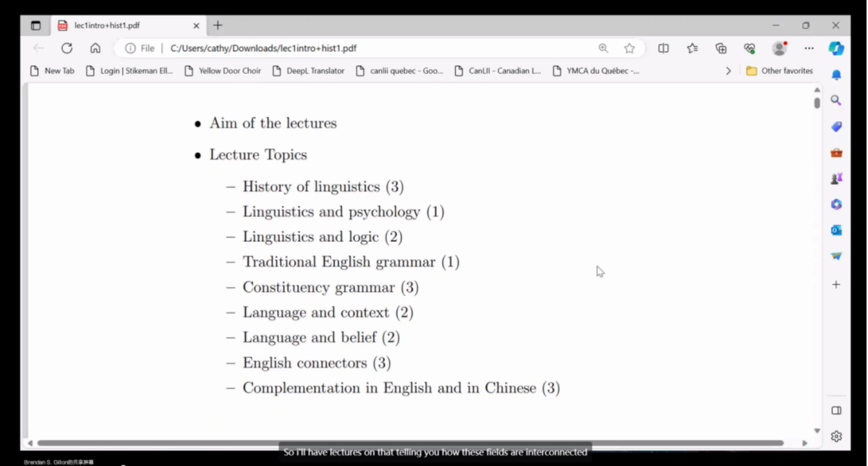This screenshot has height=466, width=868.
Task: Go to the Home page icon
Action: click(x=95, y=48)
